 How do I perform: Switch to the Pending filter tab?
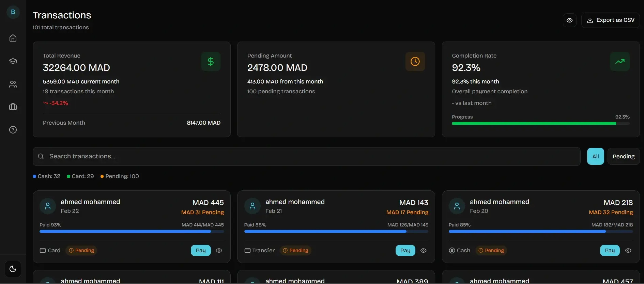point(623,157)
